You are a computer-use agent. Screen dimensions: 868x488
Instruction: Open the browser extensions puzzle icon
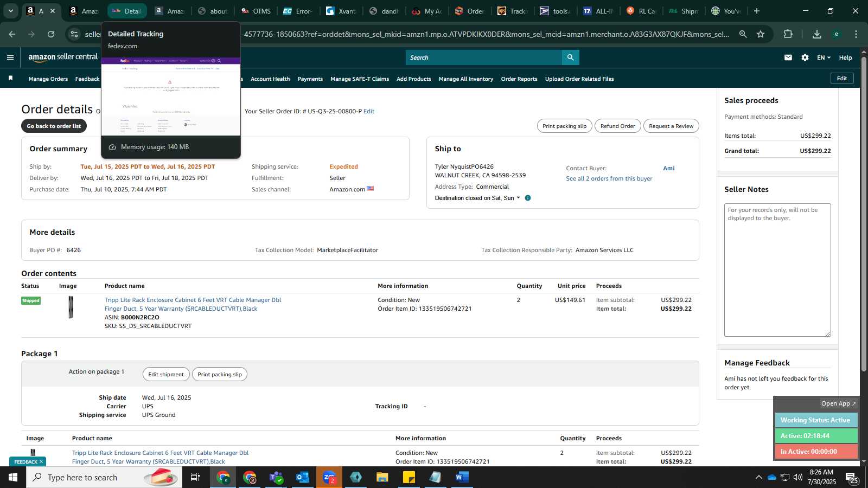tap(788, 34)
